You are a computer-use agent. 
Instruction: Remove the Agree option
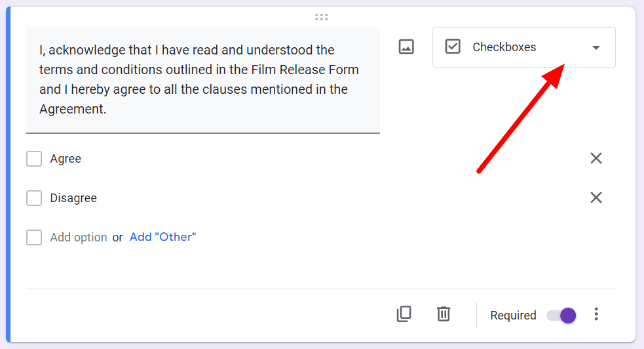click(x=596, y=158)
